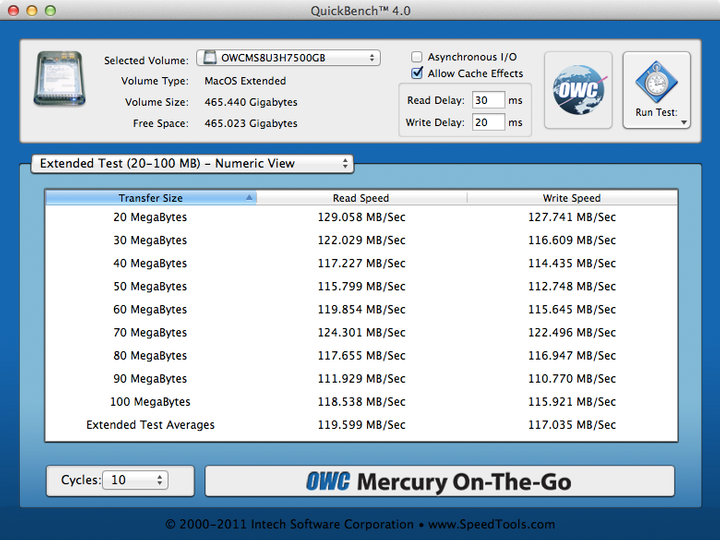Click the small disk icon in volume selector

(x=208, y=58)
